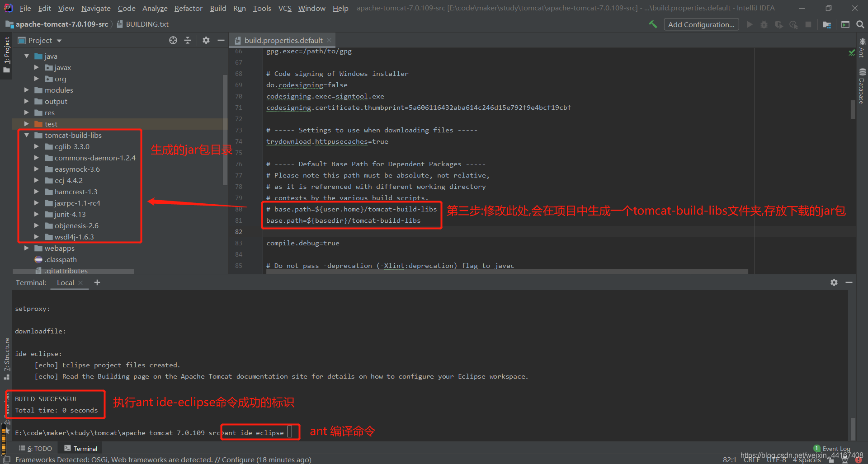Close the Local terminal tab
This screenshot has width=868, height=464.
(80, 283)
